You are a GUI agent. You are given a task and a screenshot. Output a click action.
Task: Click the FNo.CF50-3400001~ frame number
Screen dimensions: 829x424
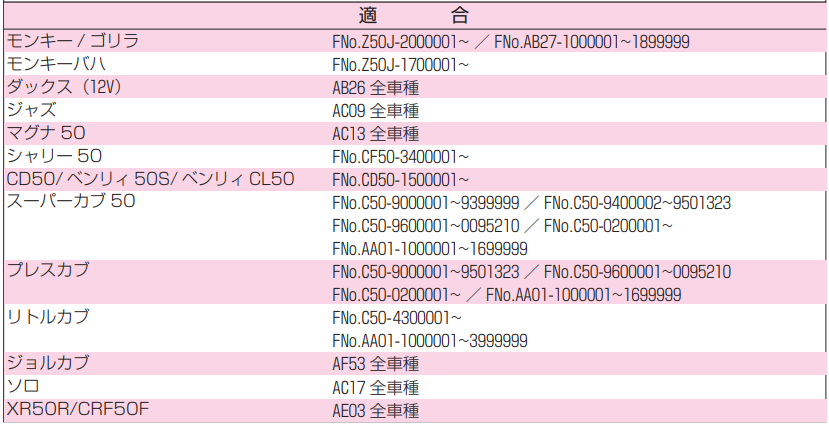(x=400, y=157)
